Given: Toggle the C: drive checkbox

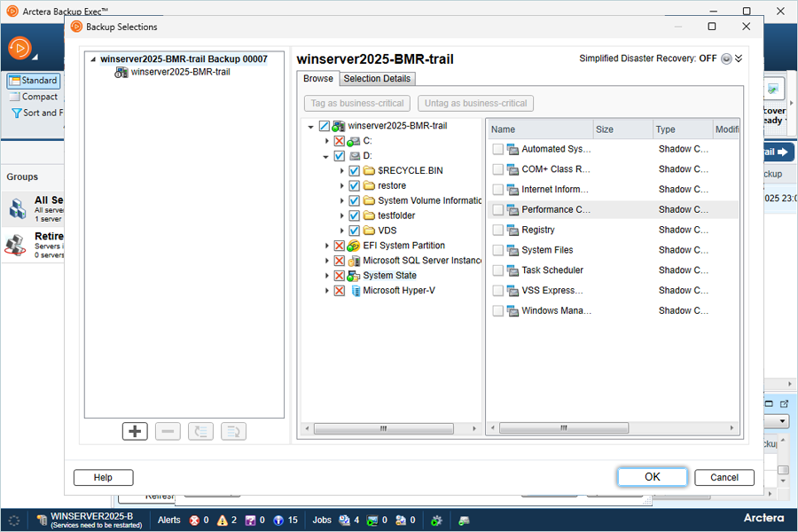Looking at the screenshot, I should pos(340,141).
